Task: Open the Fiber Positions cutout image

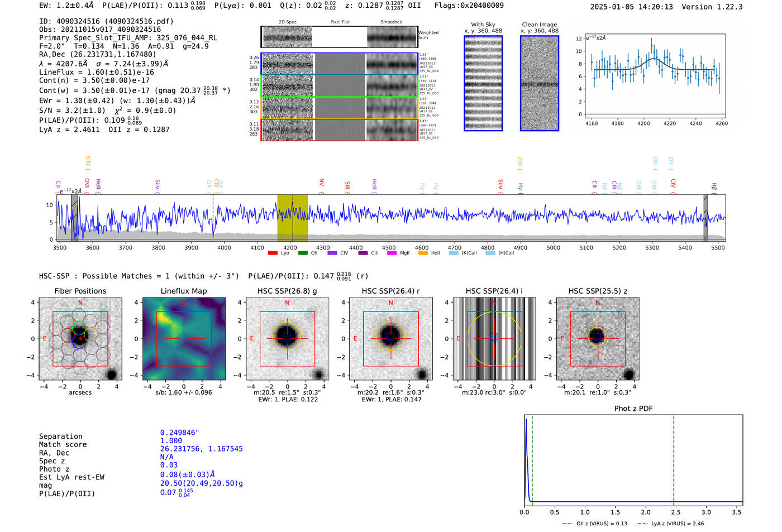Action: click(x=80, y=339)
